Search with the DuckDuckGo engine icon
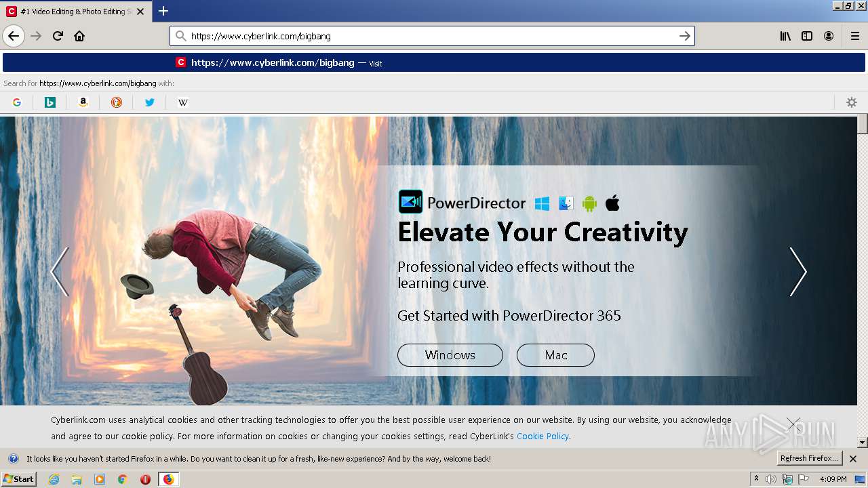Screen dimensions: 868x488 (x=117, y=102)
